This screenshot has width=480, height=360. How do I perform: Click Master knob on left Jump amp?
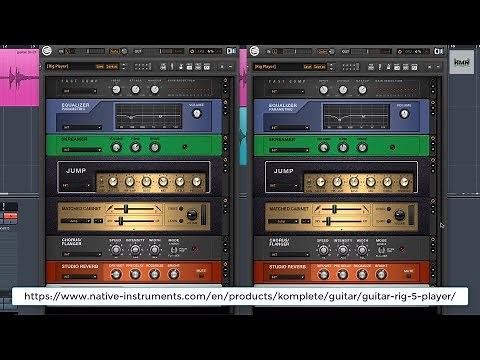(113, 182)
